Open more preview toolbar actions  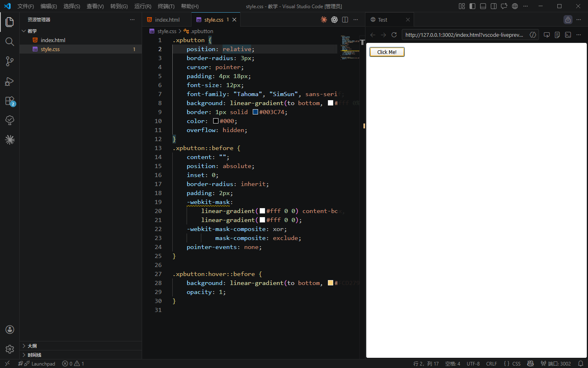[579, 35]
